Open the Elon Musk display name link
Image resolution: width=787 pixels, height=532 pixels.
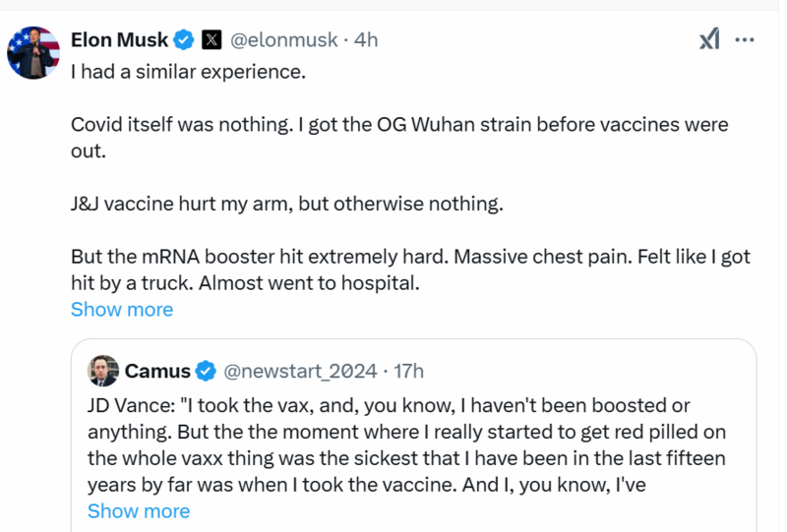coord(119,39)
